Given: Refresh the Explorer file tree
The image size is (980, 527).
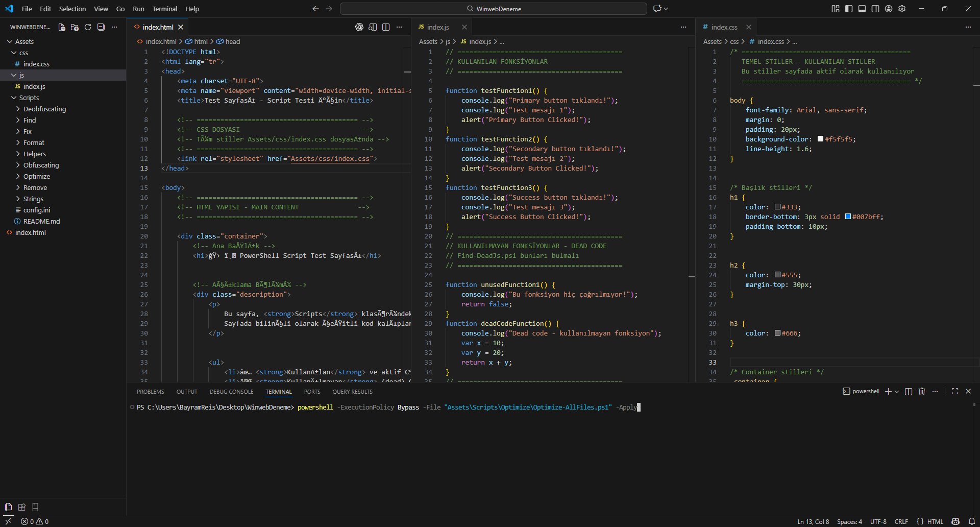Looking at the screenshot, I should pyautogui.click(x=88, y=27).
